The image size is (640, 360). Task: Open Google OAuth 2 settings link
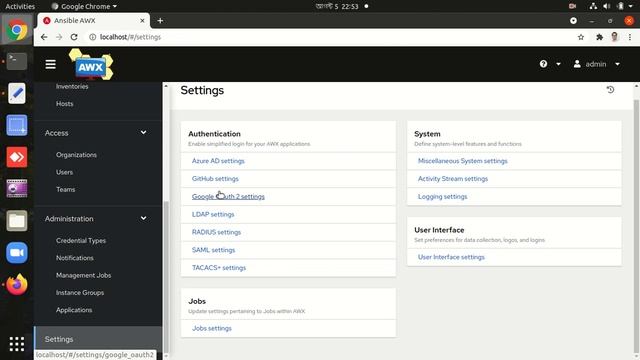228,197
